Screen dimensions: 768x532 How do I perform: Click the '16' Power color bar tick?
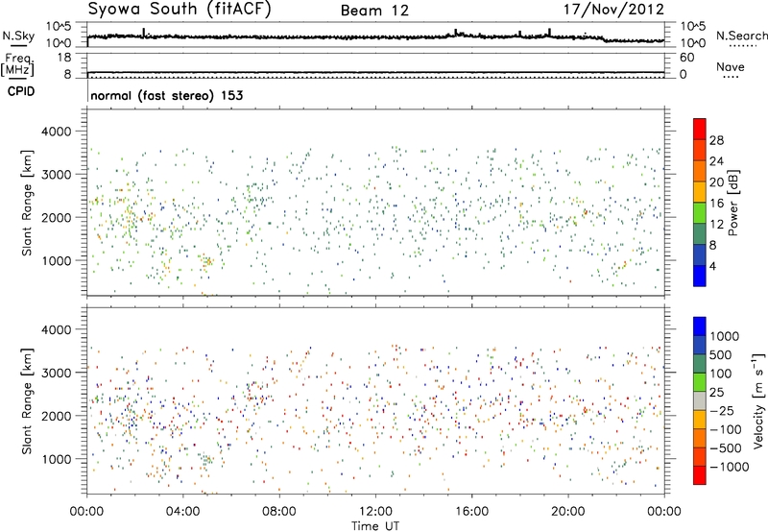(716, 204)
